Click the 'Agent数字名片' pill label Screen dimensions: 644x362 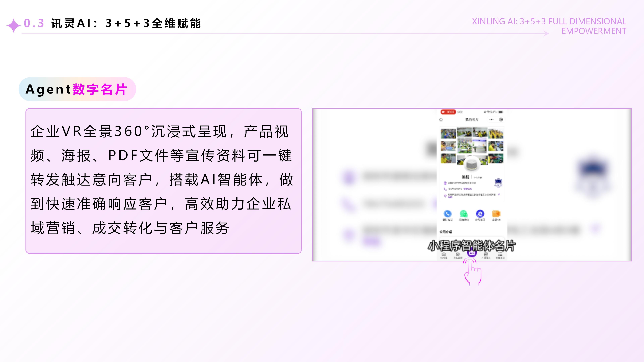click(x=77, y=89)
